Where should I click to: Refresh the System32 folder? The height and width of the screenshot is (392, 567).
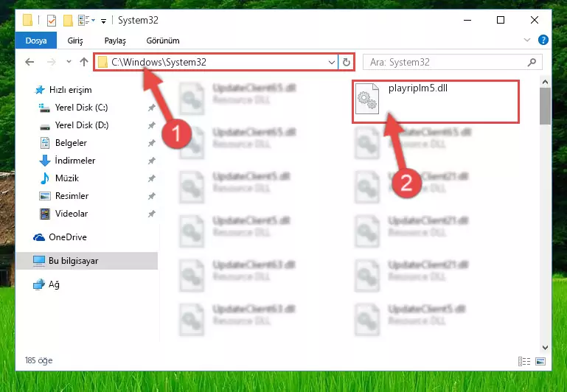pyautogui.click(x=347, y=63)
